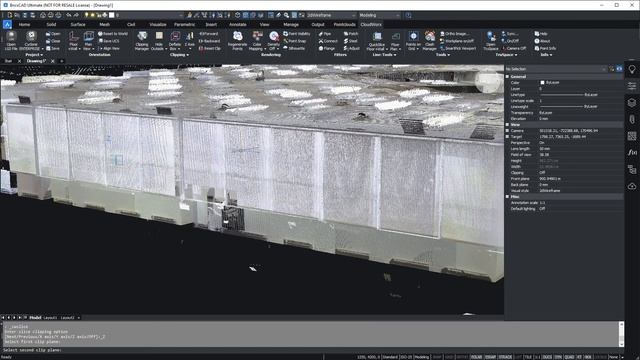Toggle STRACK in the status bar
Screen dimensions: 640x360
click(505, 357)
